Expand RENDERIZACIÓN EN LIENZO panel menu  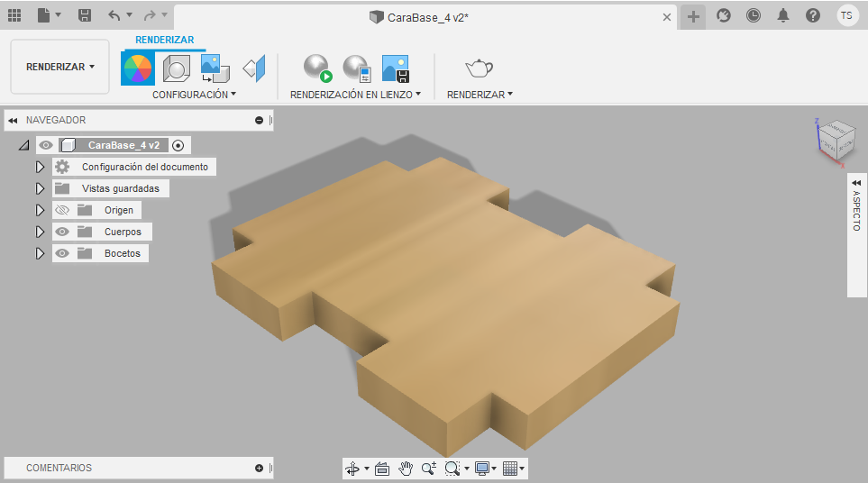[355, 95]
